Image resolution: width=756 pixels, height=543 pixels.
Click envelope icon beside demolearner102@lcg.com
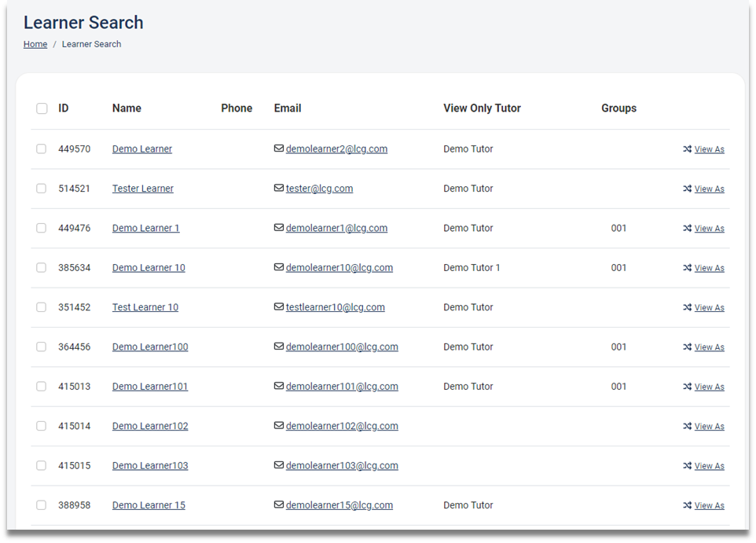[279, 425]
